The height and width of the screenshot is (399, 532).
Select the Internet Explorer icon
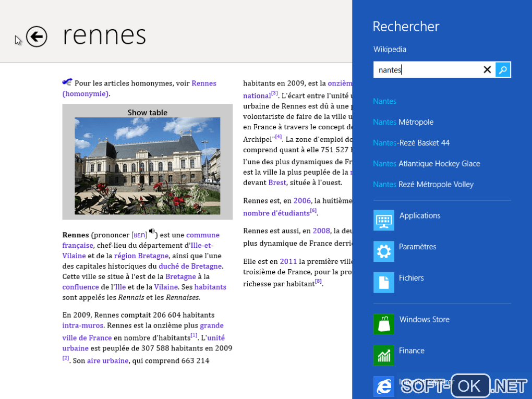[384, 386]
